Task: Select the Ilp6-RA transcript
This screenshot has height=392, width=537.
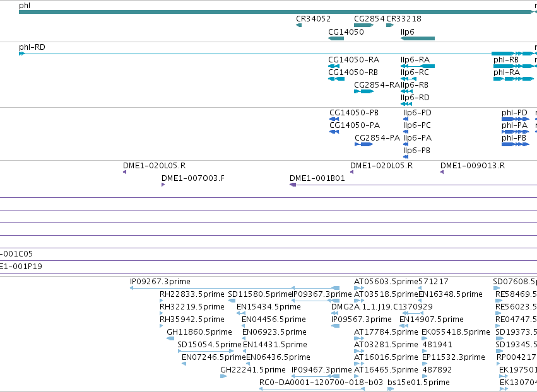Action: (418, 66)
